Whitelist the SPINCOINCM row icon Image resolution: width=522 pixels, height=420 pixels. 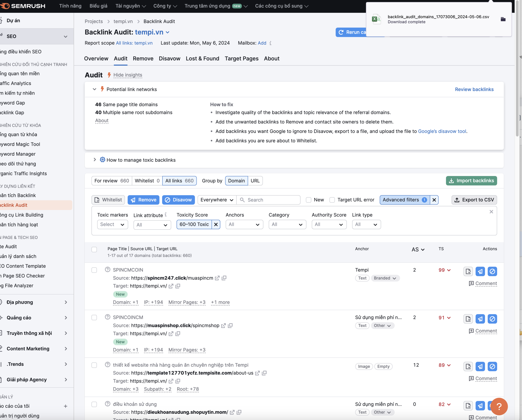468,319
